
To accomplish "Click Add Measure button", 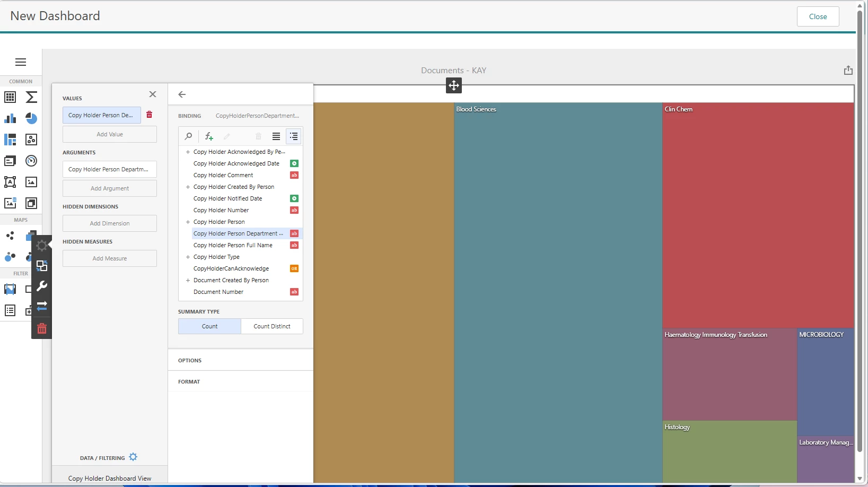I will click(110, 258).
